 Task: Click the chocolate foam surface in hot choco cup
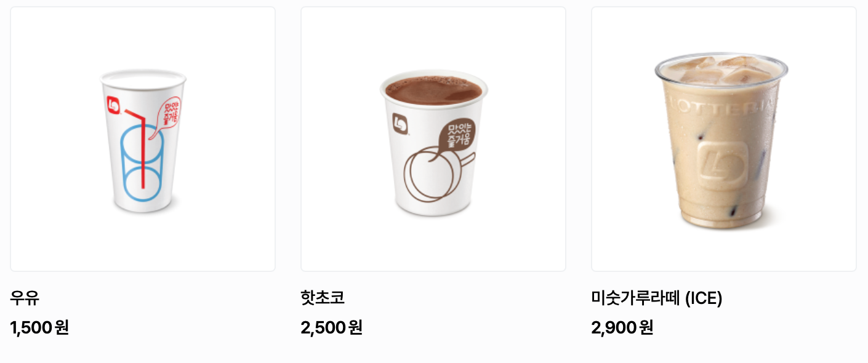click(x=433, y=91)
